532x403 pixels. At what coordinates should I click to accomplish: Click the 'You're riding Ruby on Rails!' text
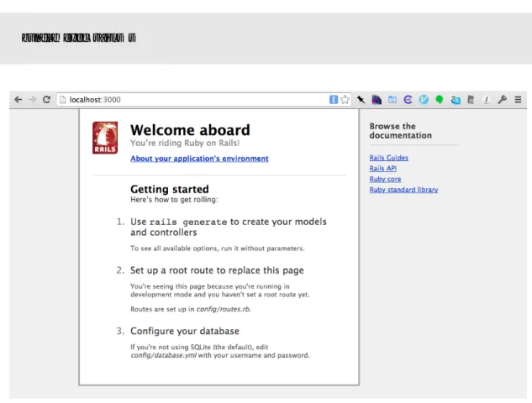(185, 143)
